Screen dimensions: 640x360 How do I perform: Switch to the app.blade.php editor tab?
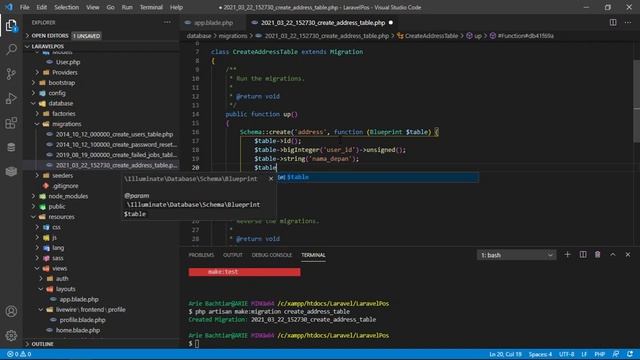pyautogui.click(x=213, y=23)
